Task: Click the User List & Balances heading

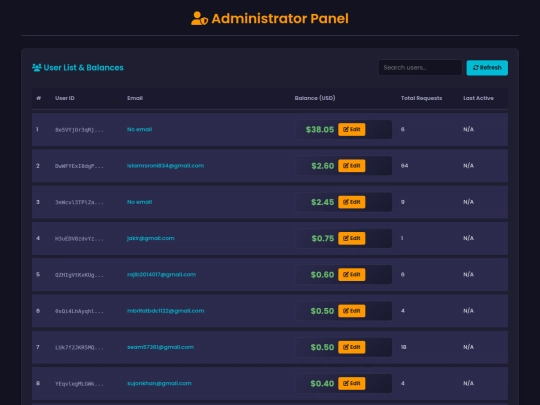Action: (83, 68)
